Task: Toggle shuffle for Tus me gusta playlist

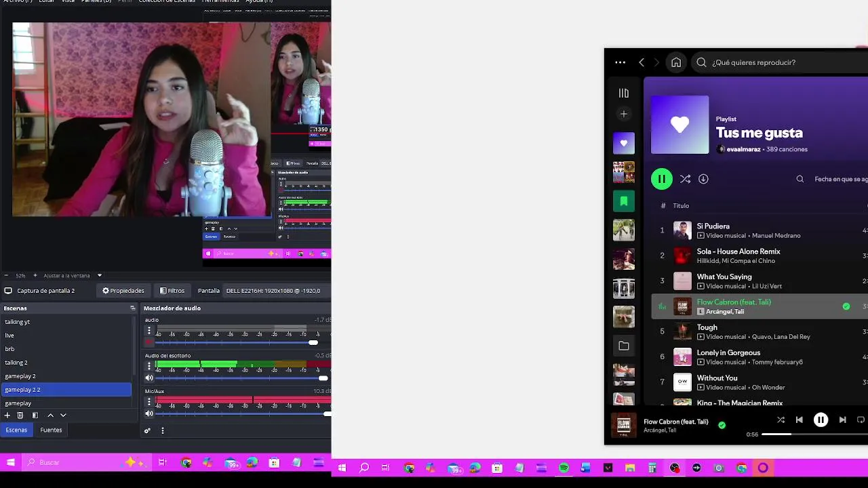Action: click(x=685, y=179)
